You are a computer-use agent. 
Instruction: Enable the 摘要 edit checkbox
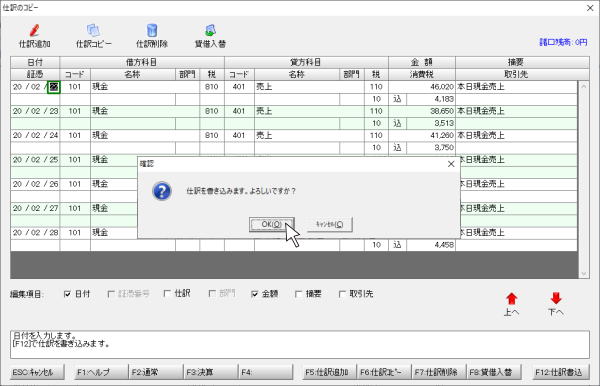(298, 294)
